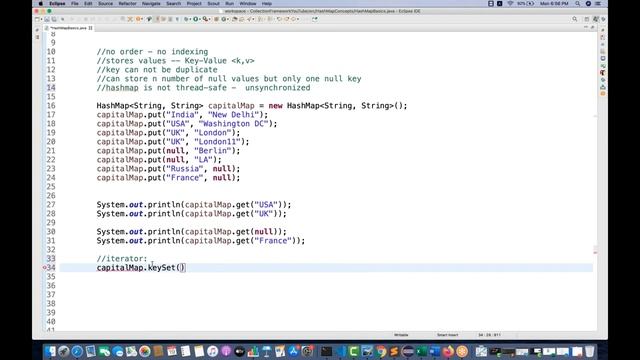Screen dimensions: 640x360
Task: Place cursor in capitalMap.keySet() on line 34
Action: tap(141, 268)
